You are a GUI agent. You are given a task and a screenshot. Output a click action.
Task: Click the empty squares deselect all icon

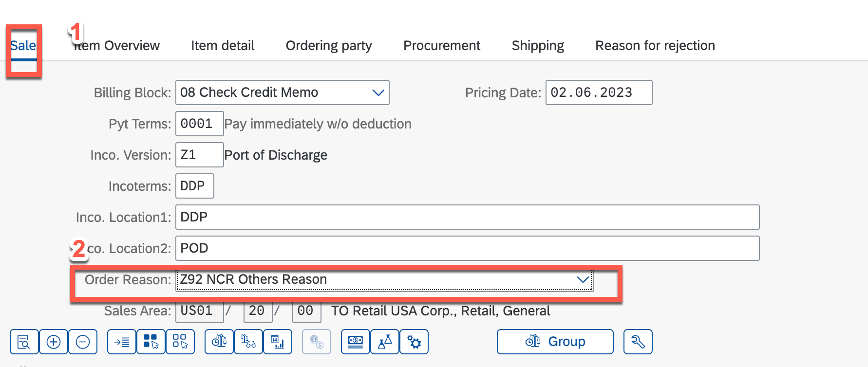(180, 342)
